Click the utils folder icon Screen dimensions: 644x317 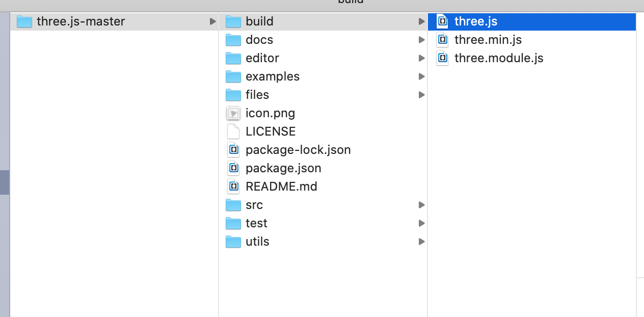pyautogui.click(x=233, y=242)
